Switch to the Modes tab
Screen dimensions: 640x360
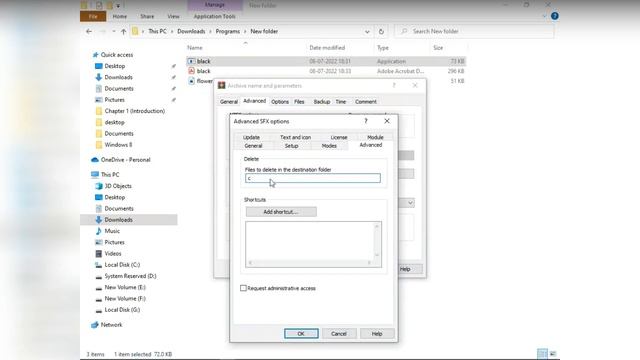coord(329,146)
